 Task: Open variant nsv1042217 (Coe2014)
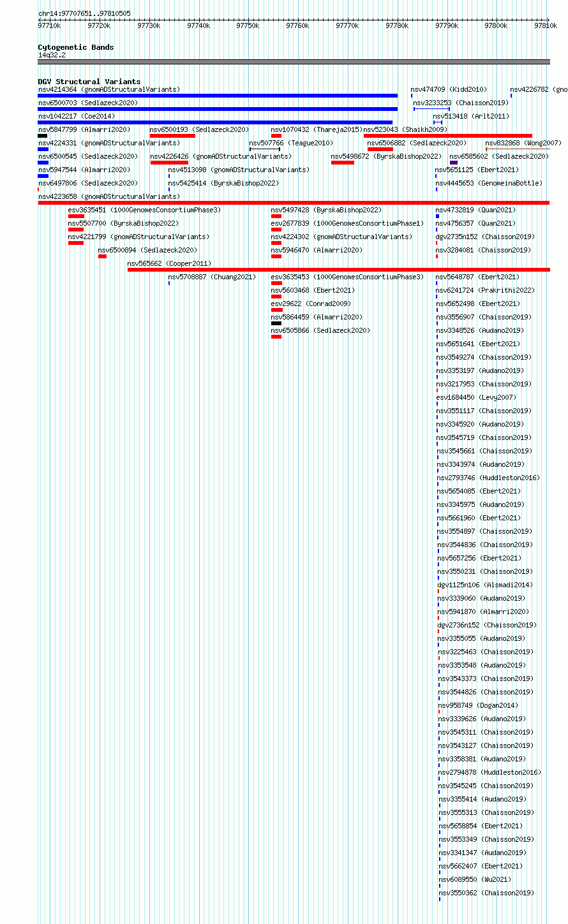point(77,117)
